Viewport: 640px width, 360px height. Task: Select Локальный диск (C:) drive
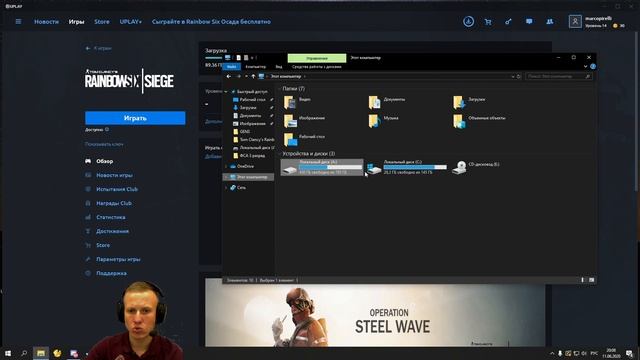407,167
